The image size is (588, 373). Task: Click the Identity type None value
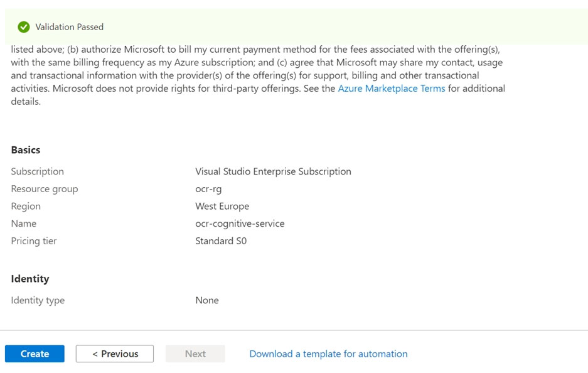coord(207,300)
